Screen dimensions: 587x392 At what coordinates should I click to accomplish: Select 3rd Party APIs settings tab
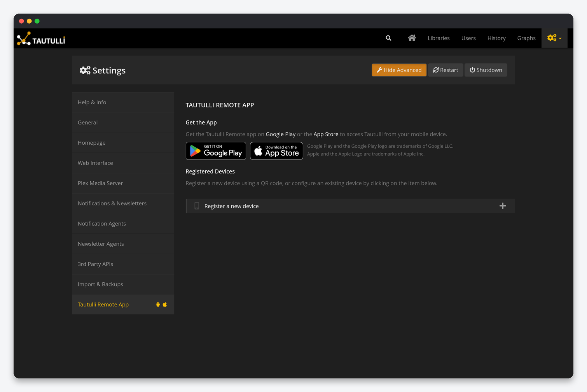click(123, 264)
